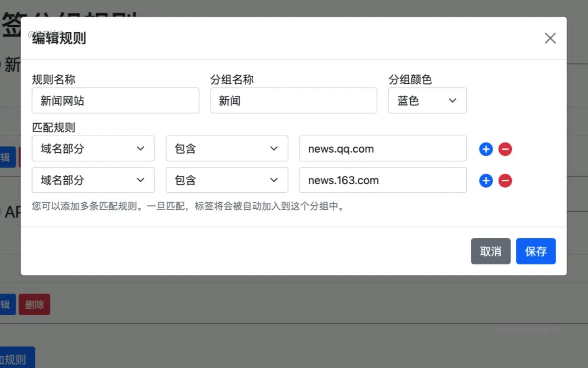The image size is (588, 368).
Task: Remove the news.qq.com match rule
Action: click(505, 149)
